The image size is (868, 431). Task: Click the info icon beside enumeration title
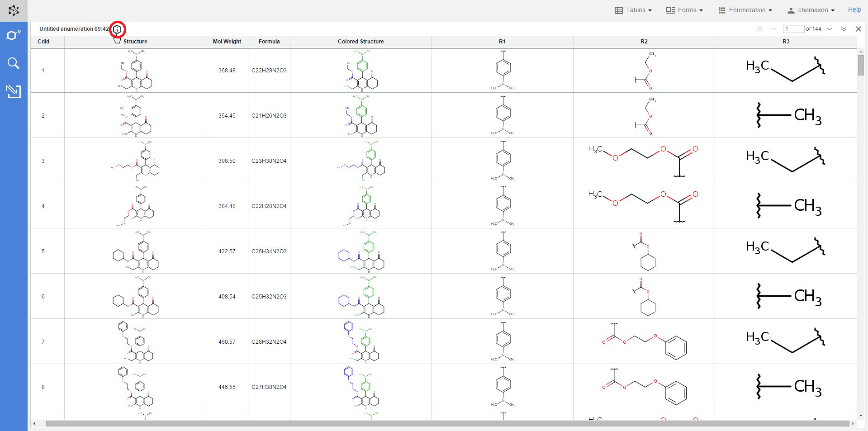point(117,29)
